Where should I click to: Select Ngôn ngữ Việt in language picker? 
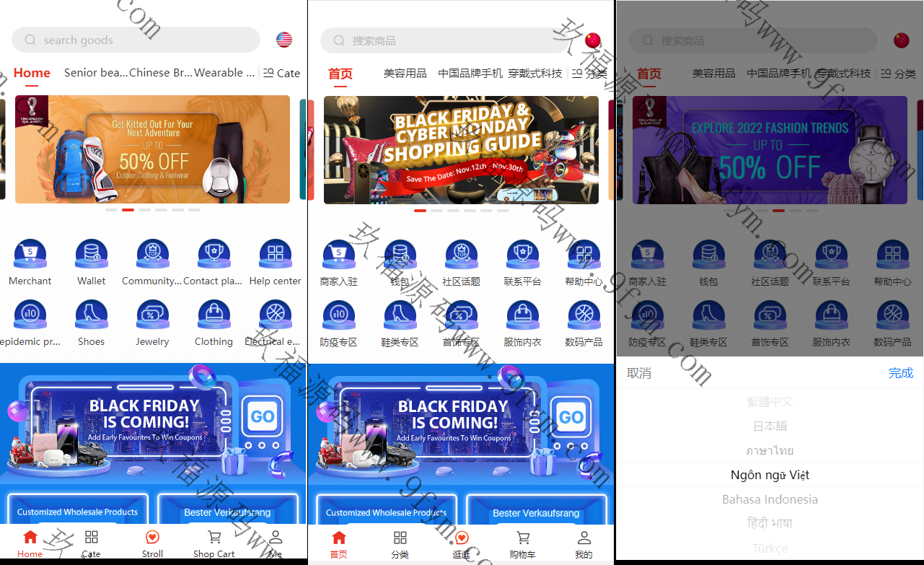tap(770, 475)
